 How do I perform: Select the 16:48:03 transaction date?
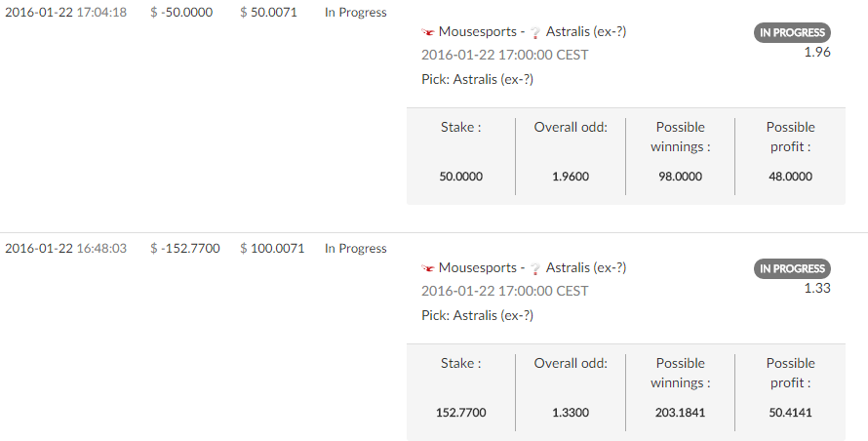(66, 248)
